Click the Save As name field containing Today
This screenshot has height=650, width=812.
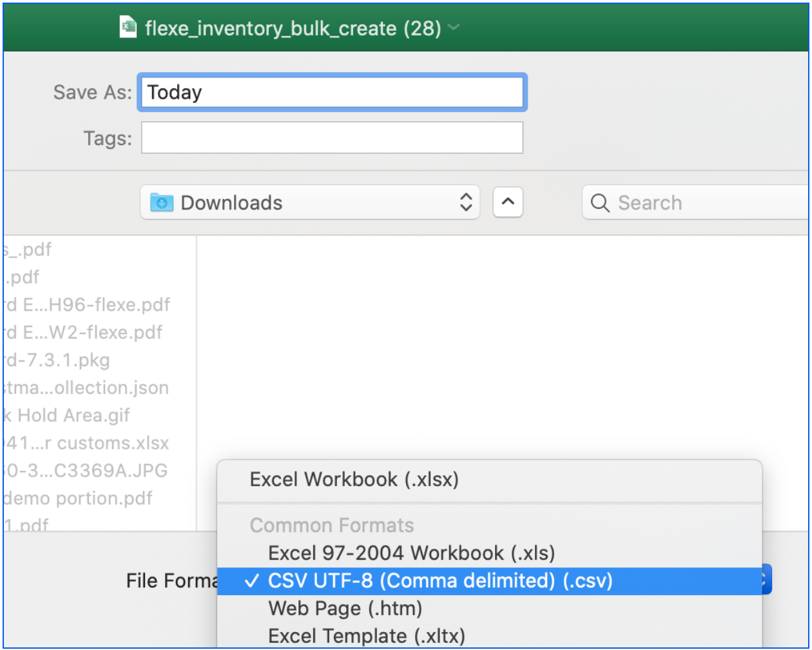pyautogui.click(x=331, y=92)
